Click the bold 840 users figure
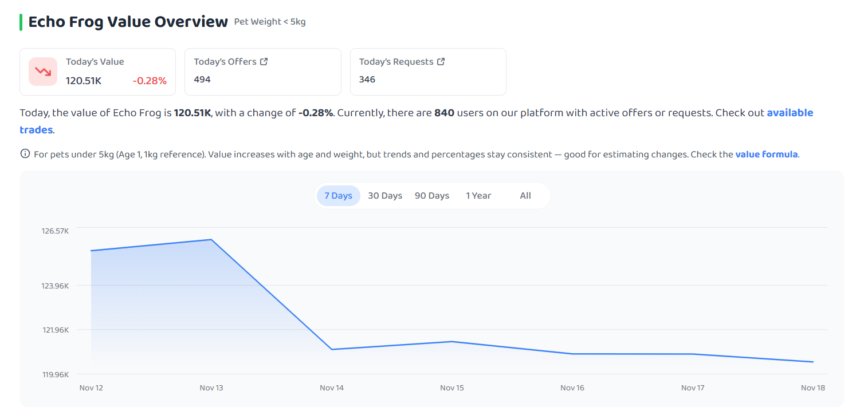 click(x=445, y=113)
